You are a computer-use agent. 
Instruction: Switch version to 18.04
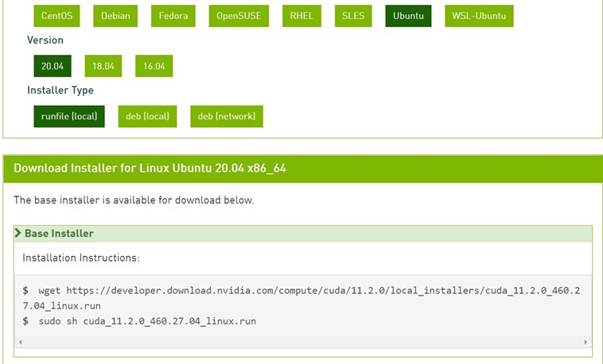[x=103, y=66]
